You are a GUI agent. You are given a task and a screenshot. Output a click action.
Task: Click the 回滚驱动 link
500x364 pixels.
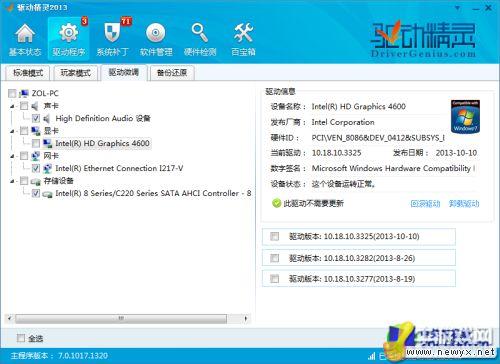[425, 204]
